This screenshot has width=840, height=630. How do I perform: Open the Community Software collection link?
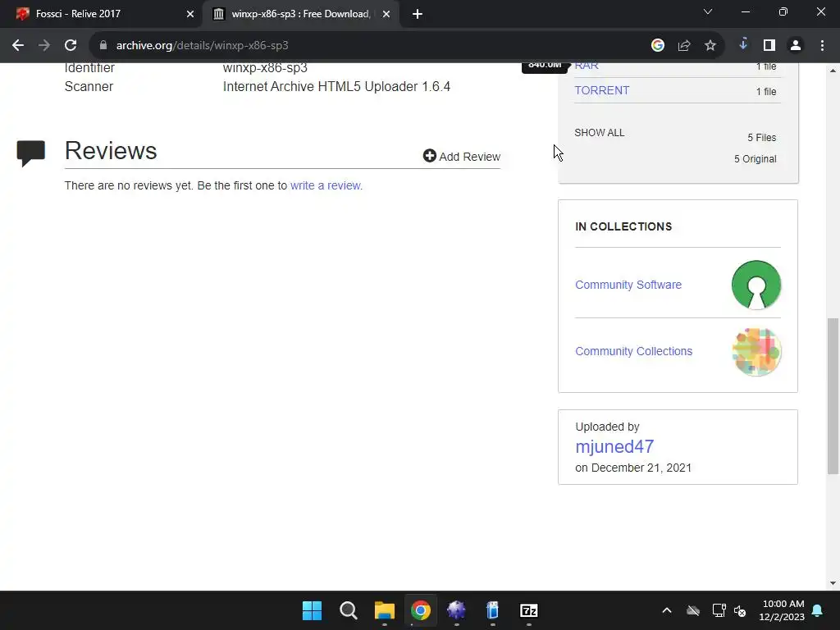(628, 285)
